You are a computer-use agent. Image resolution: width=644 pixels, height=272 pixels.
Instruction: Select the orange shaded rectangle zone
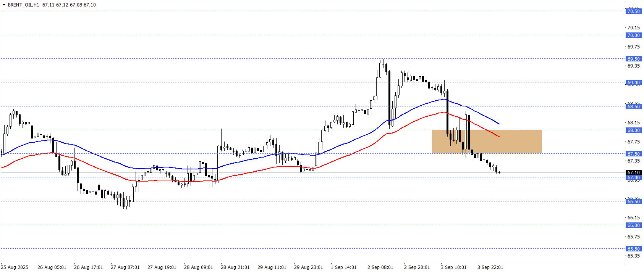point(487,142)
